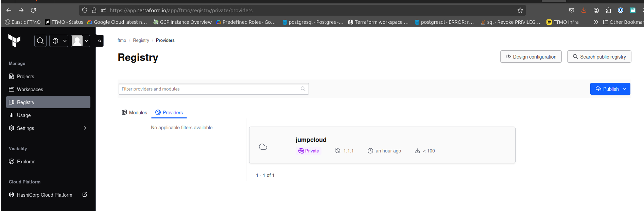
Task: Show more bookmarks via overflow chevron
Action: [595, 22]
